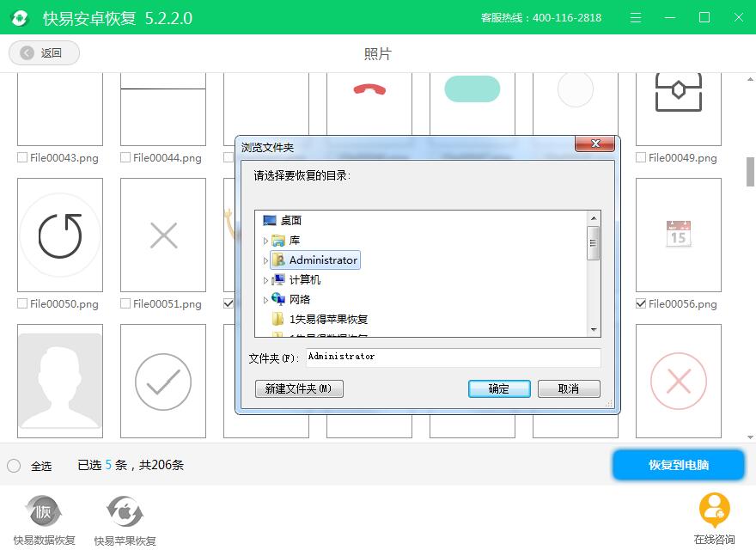Viewport: 756px width, 550px height.
Task: Open the avatar silhouette thumbnail
Action: [x=60, y=382]
